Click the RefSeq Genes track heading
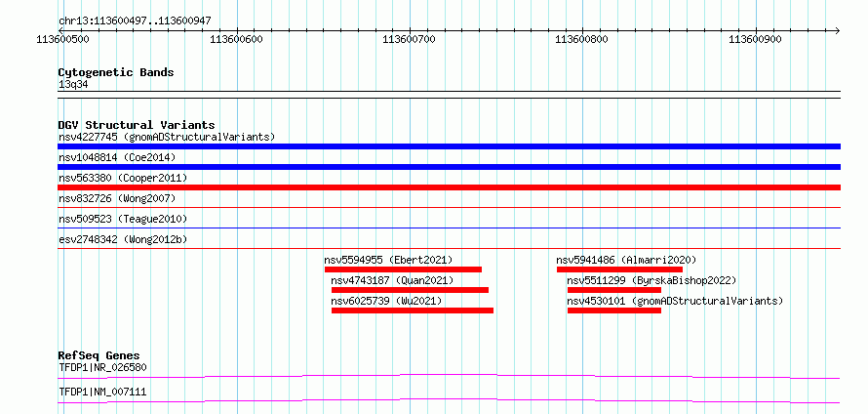 pyautogui.click(x=99, y=355)
